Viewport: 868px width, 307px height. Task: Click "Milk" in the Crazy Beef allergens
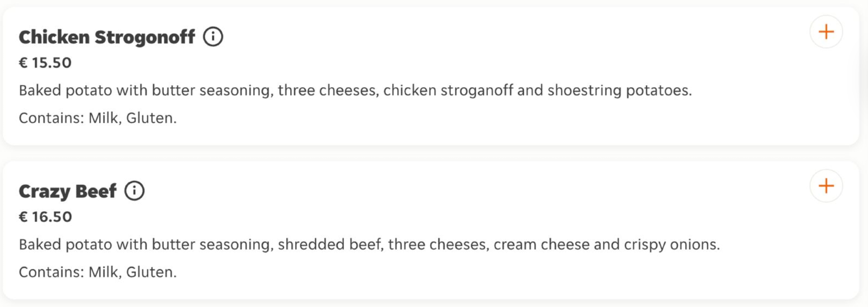pyautogui.click(x=104, y=272)
